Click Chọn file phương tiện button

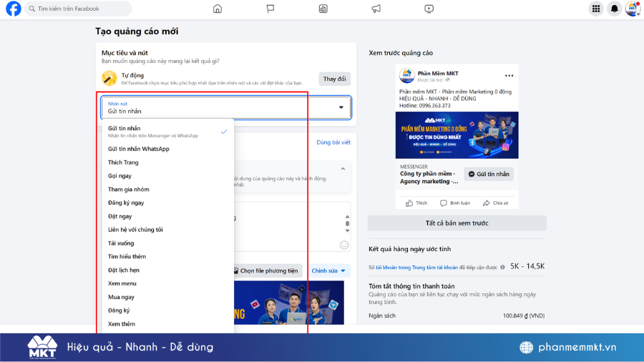[x=268, y=271]
